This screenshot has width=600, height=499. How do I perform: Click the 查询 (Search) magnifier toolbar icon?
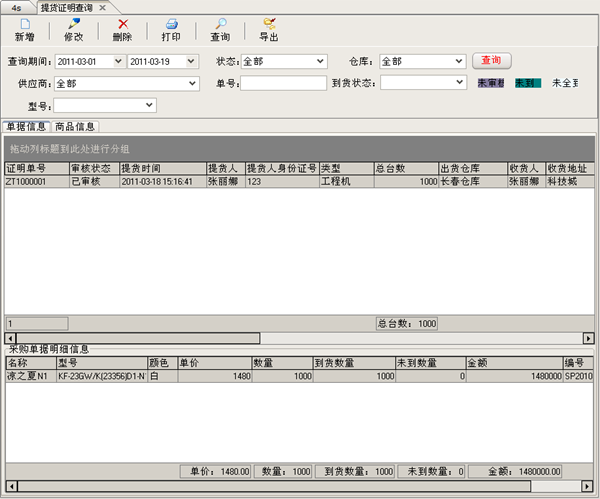point(220,24)
